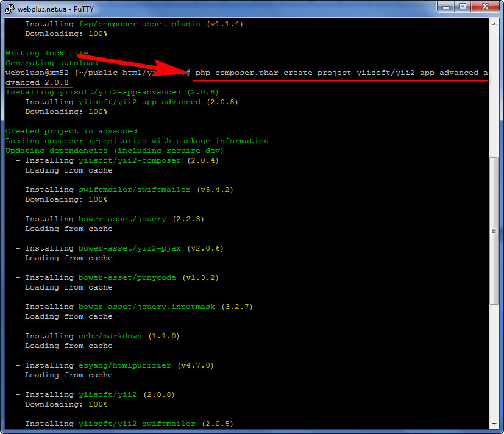Click the window title 'webplus.net.ua - PuTTY'

[x=55, y=9]
